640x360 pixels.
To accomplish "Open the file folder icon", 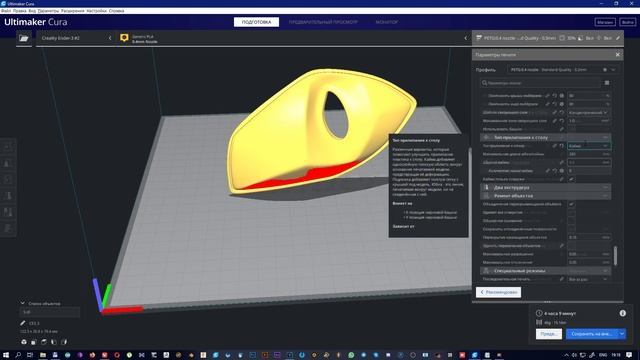I will (24, 38).
